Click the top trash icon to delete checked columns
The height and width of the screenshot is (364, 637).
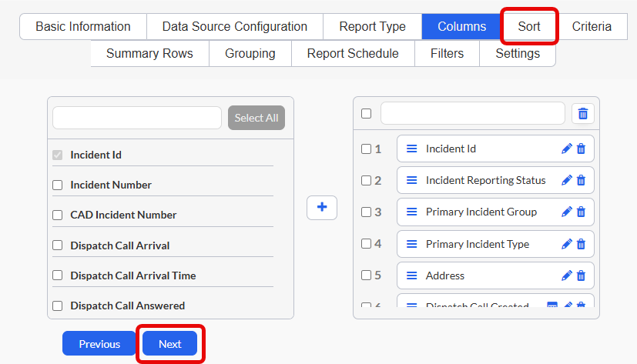point(583,114)
